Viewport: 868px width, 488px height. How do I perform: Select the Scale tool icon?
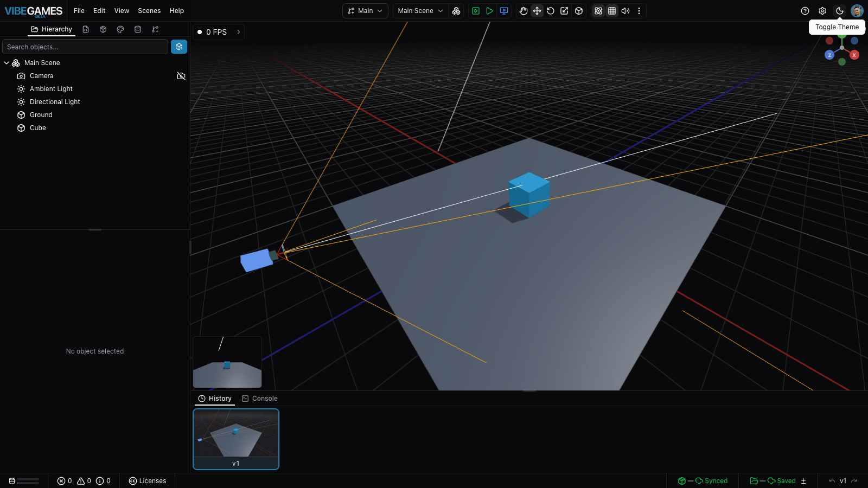565,11
